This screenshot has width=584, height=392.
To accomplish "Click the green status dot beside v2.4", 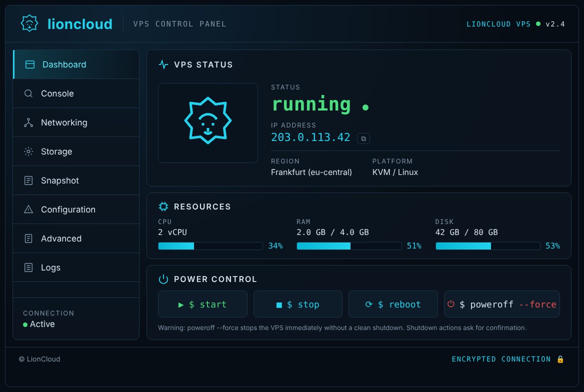I will (538, 24).
